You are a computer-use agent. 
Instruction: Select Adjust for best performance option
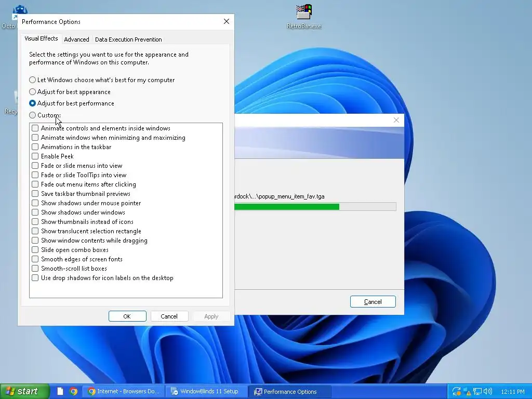coord(71,103)
